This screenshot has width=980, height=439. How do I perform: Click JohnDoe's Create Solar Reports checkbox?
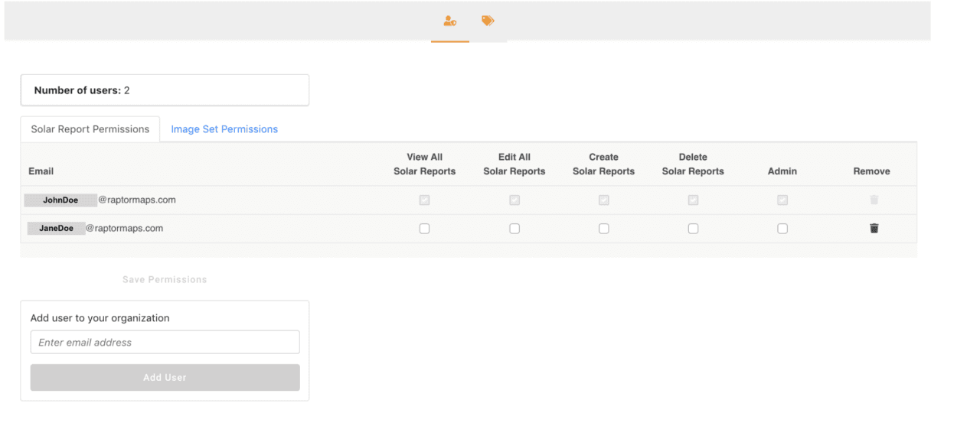604,200
